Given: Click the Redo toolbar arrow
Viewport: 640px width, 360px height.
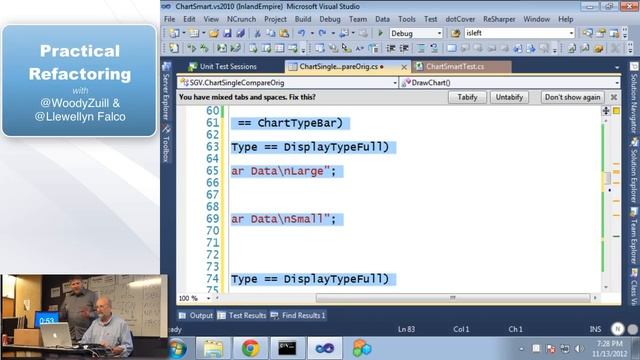Looking at the screenshot, I should click(x=322, y=33).
